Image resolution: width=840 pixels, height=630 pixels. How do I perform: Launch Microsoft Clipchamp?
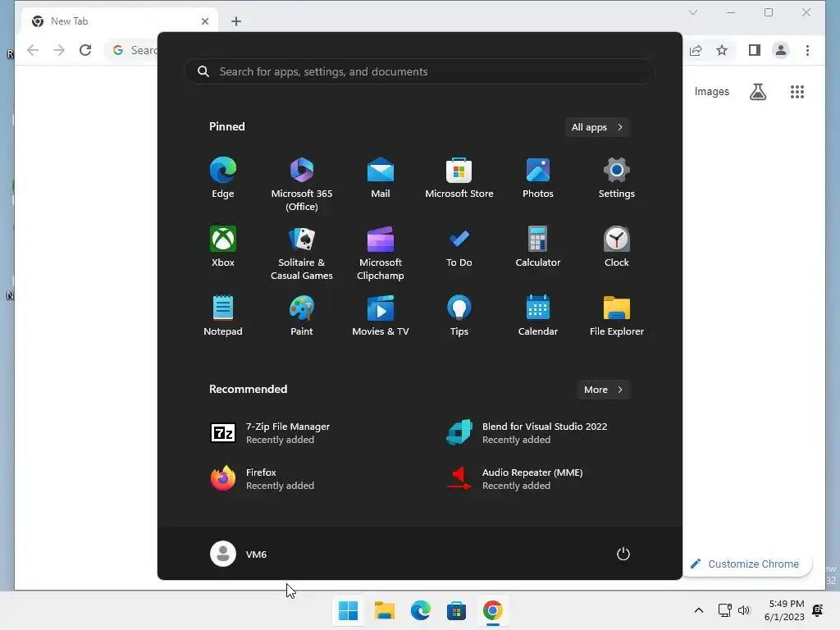pos(381,253)
